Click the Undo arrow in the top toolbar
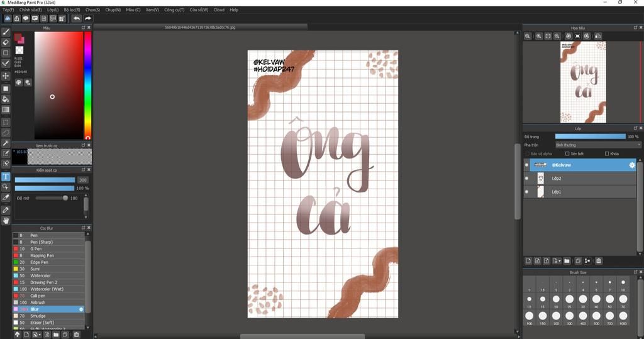This screenshot has width=644, height=339. [x=76, y=19]
